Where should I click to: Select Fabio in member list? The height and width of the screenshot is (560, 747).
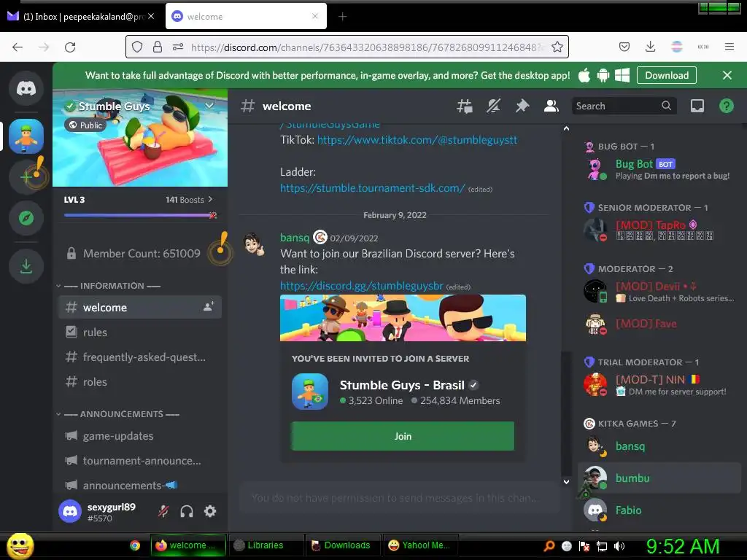point(659,510)
